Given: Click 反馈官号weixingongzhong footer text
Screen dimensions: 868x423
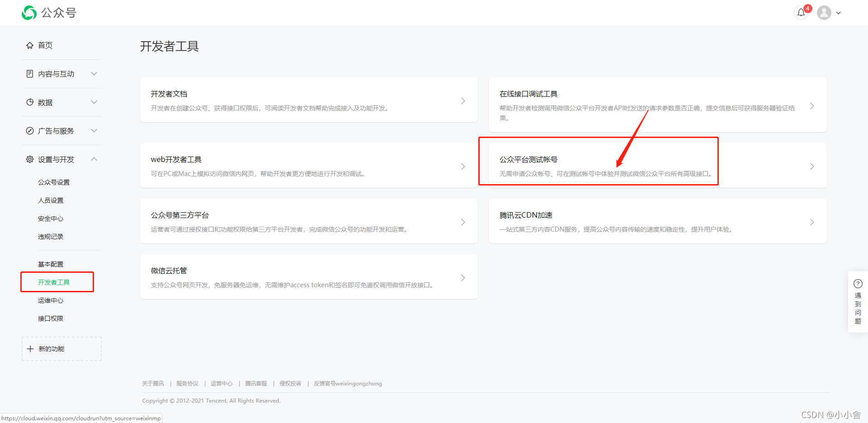Looking at the screenshot, I should pos(348,384).
